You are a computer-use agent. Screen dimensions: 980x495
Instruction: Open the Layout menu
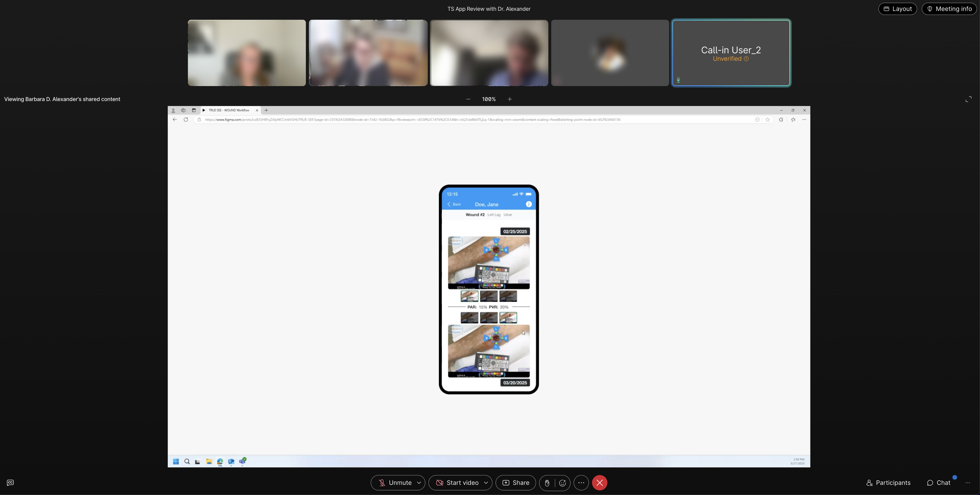click(x=898, y=9)
